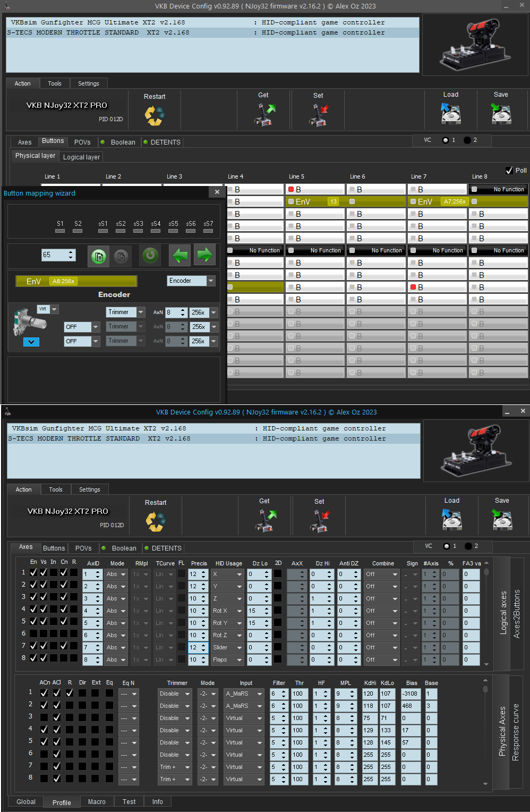
Task: Switch to the Global tab
Action: 26,802
